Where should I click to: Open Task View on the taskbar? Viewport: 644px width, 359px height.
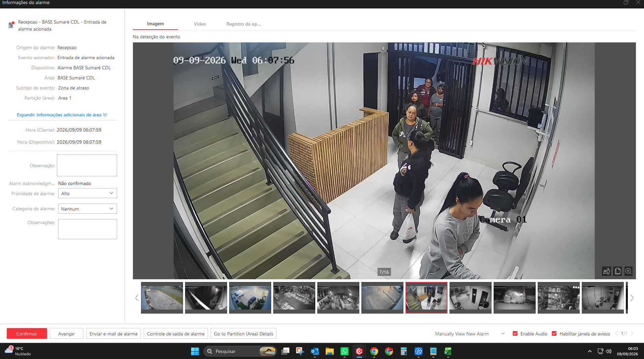click(285, 351)
